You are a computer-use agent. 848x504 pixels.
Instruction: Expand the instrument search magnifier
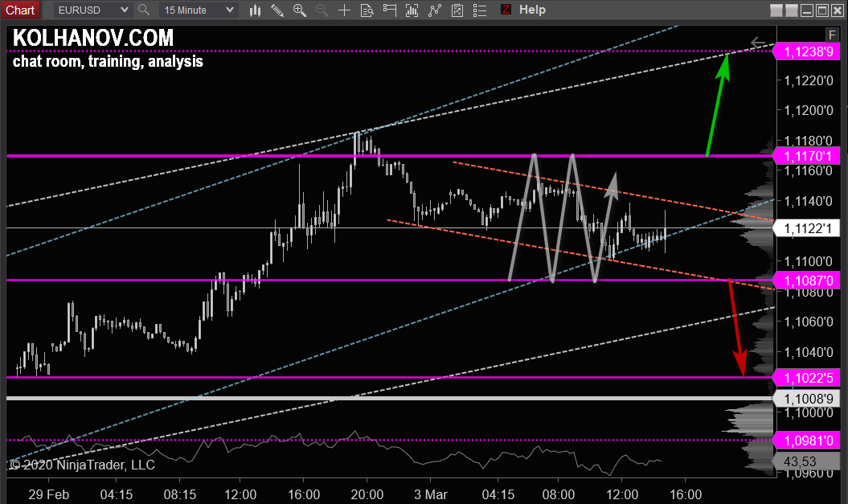144,10
